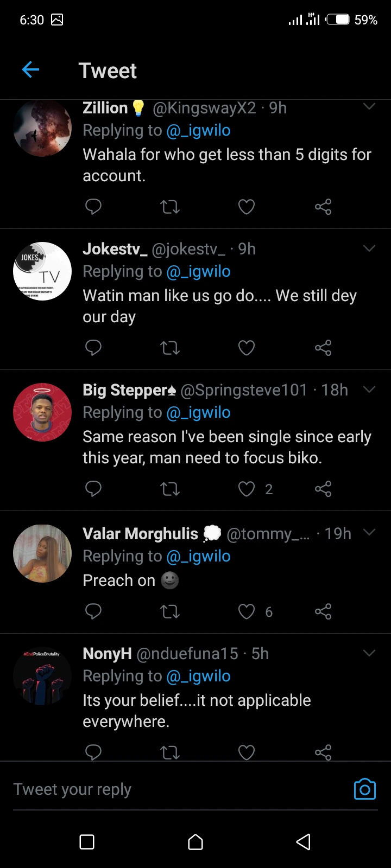Image resolution: width=391 pixels, height=868 pixels.
Task: Reply to Big Stepper's tweet via the comment icon
Action: (x=93, y=489)
